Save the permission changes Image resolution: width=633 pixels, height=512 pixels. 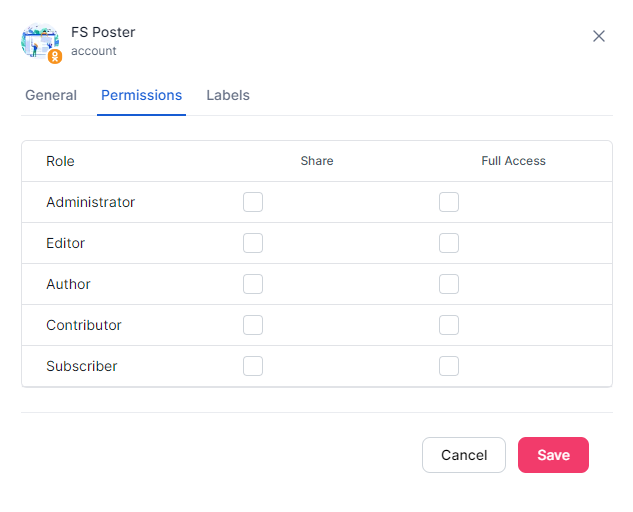pos(553,455)
